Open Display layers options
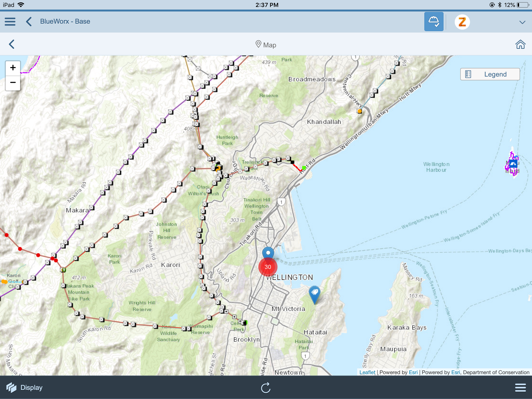The image size is (532, 399). pyautogui.click(x=25, y=388)
